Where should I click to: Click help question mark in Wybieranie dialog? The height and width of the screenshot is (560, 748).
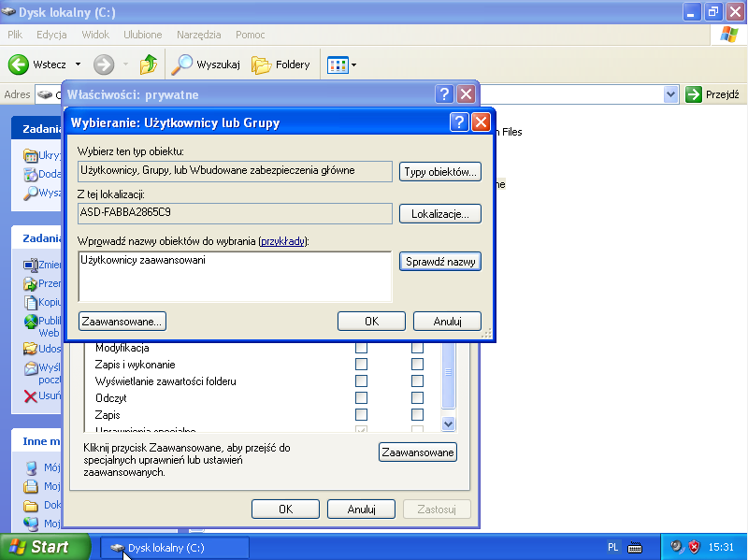click(459, 122)
